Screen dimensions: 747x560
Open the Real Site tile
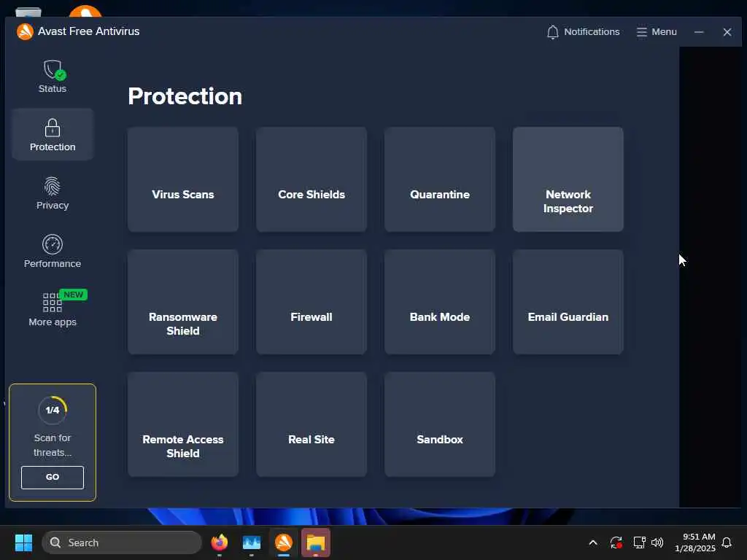pyautogui.click(x=311, y=424)
